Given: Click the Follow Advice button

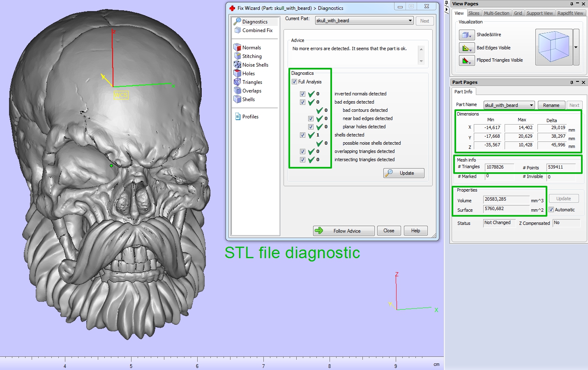Looking at the screenshot, I should tap(344, 231).
